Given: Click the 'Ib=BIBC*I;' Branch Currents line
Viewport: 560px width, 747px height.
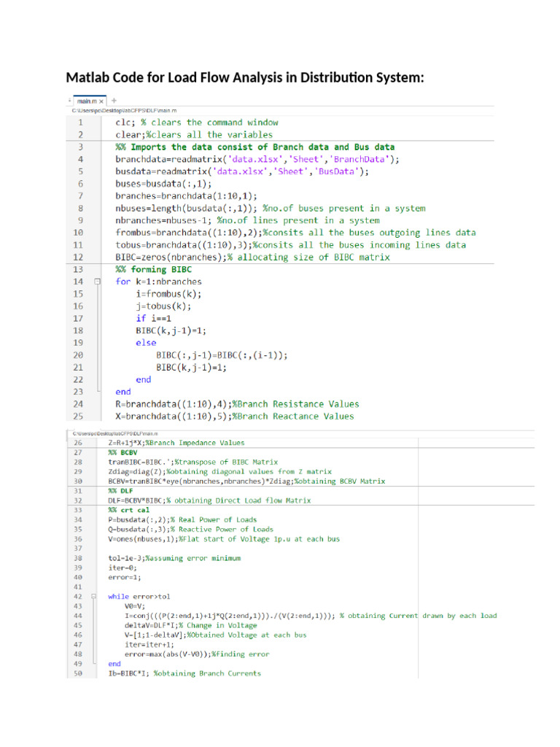Looking at the screenshot, I should pos(184,673).
